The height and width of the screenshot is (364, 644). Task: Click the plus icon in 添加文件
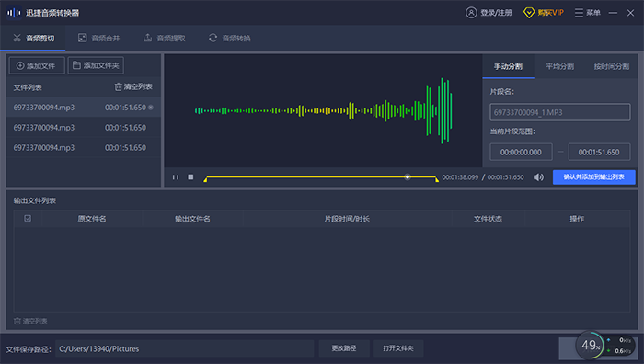click(19, 65)
